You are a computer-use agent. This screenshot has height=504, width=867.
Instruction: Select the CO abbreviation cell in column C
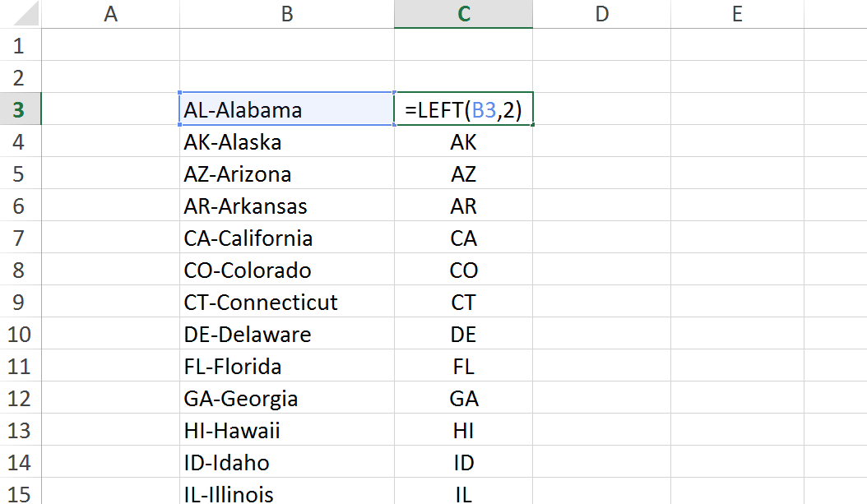(x=463, y=270)
